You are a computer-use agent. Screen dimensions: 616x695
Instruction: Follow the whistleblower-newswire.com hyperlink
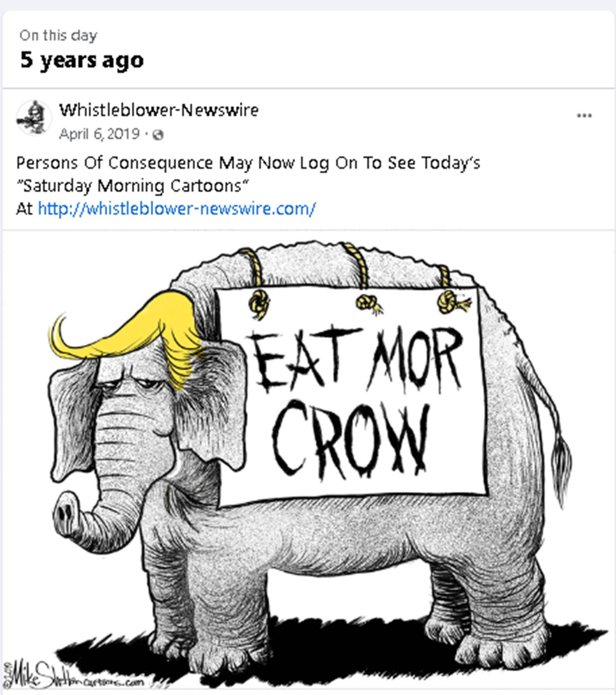point(177,209)
